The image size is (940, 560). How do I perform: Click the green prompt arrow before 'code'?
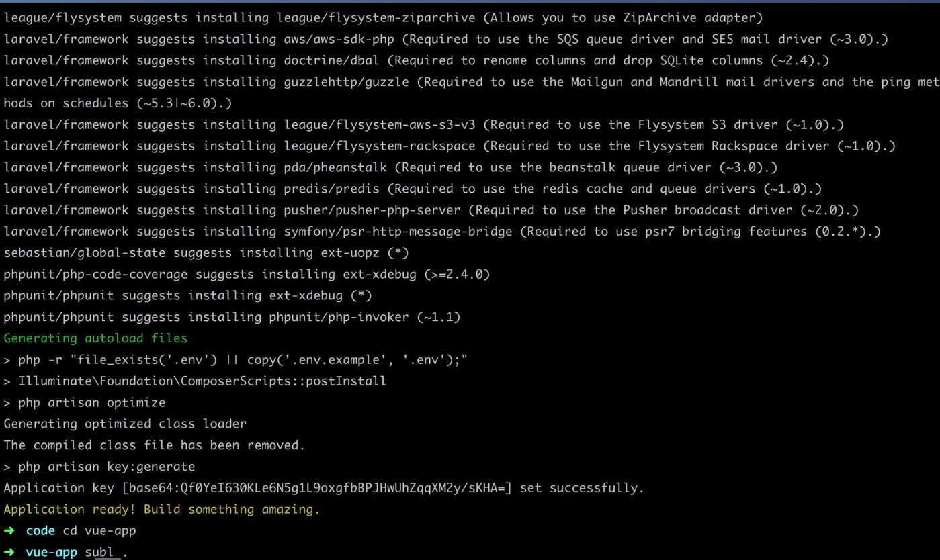[9, 531]
